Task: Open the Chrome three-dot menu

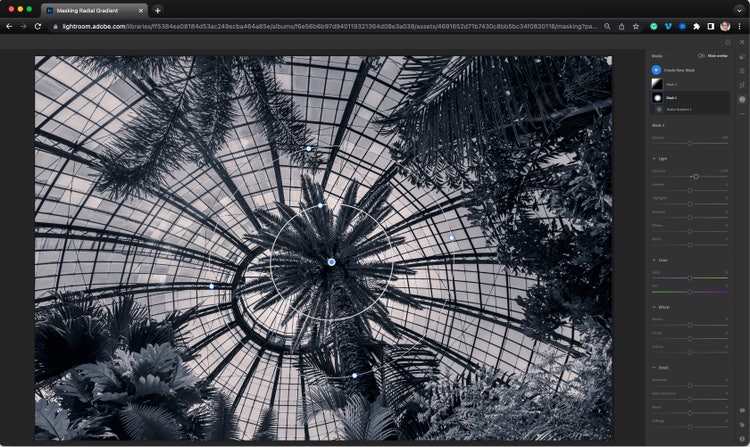Action: [x=739, y=26]
